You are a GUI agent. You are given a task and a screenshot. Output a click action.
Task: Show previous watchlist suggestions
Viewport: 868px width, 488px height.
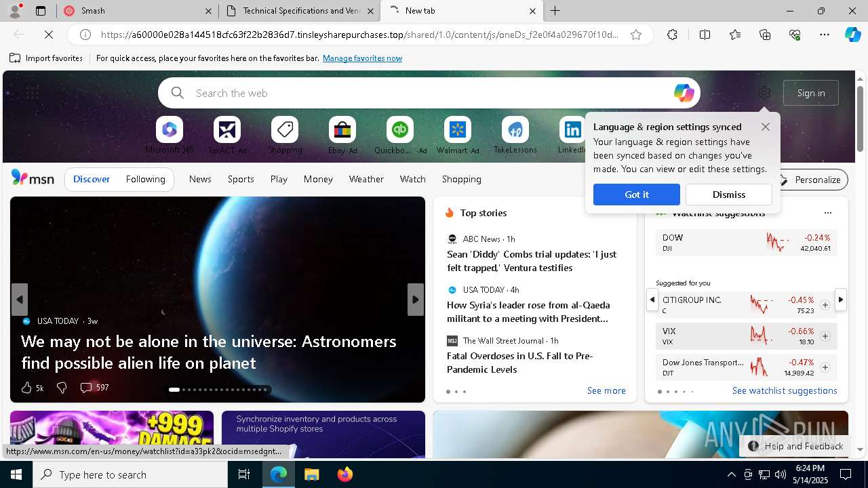(x=652, y=300)
